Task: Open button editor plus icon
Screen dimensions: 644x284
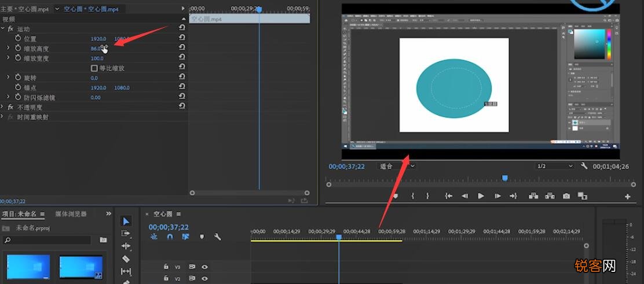Action: (628, 197)
